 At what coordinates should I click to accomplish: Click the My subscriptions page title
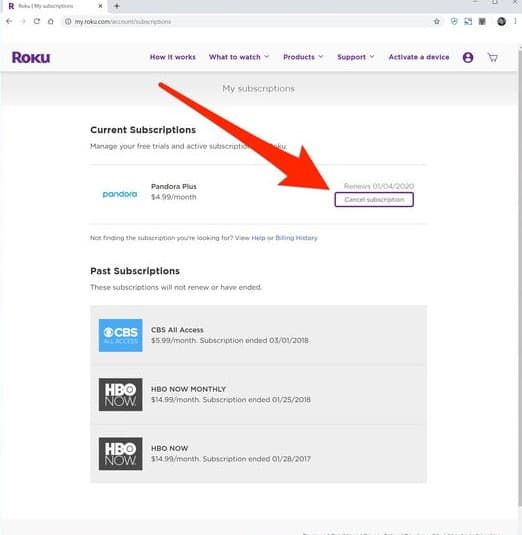pyautogui.click(x=258, y=89)
